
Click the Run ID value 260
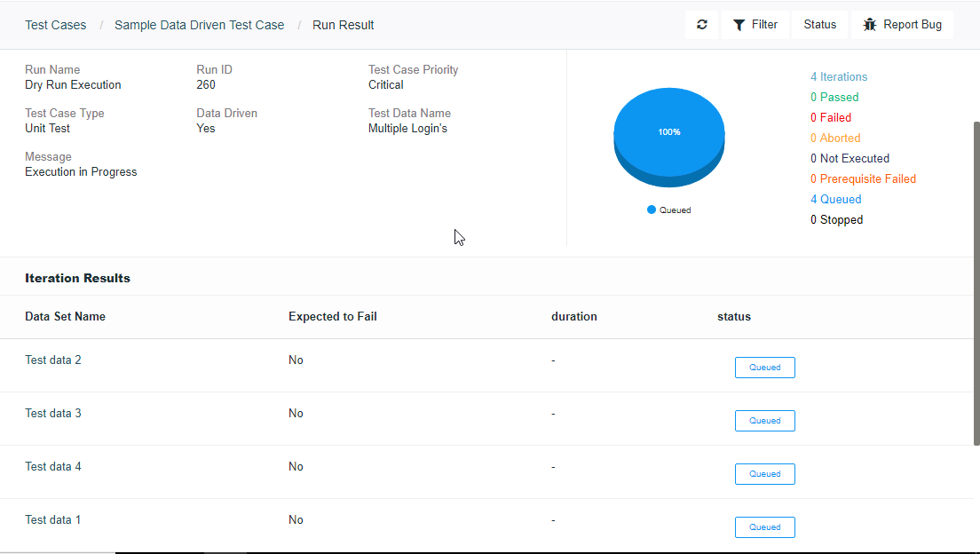pos(206,84)
